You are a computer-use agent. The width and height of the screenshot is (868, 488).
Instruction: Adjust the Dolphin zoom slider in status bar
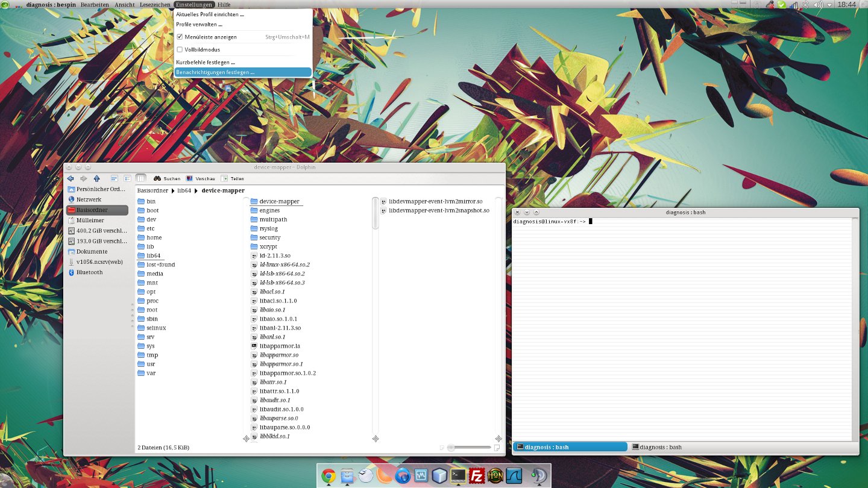click(x=470, y=448)
